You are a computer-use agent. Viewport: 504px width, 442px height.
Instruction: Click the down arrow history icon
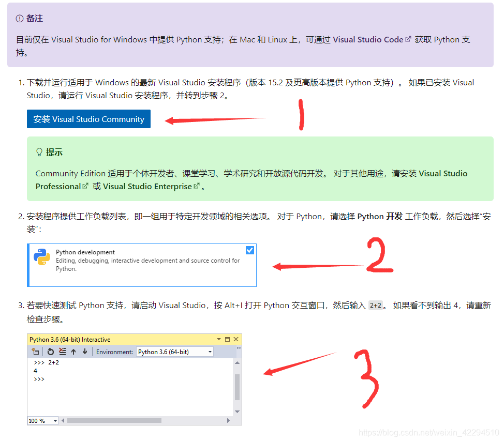85,352
